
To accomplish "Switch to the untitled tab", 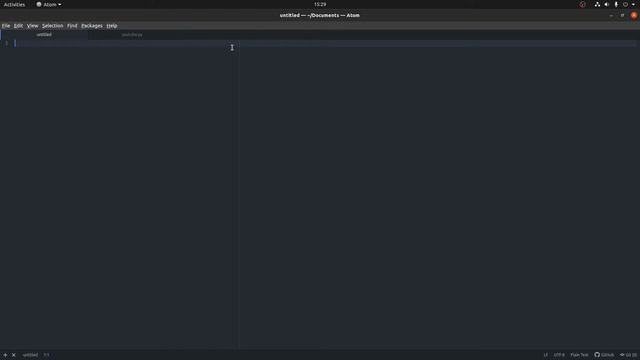I will pos(44,35).
